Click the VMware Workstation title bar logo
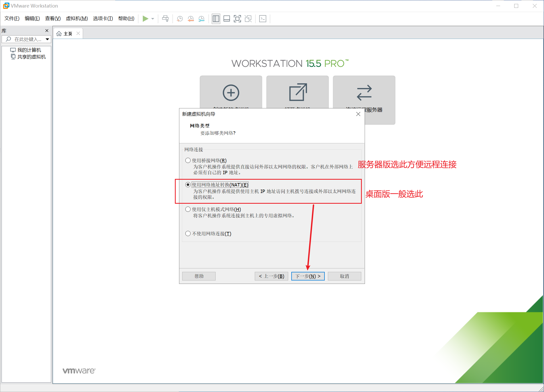This screenshot has width=544, height=392. point(6,5)
